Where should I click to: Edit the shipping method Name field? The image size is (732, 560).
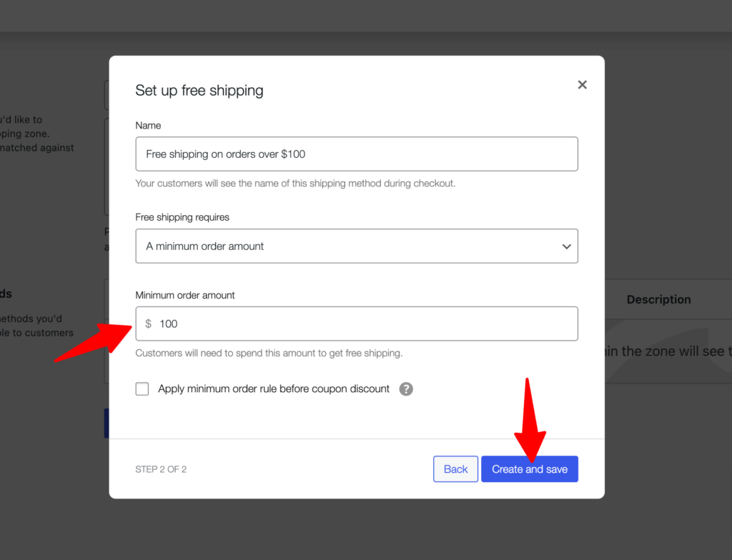pos(357,154)
